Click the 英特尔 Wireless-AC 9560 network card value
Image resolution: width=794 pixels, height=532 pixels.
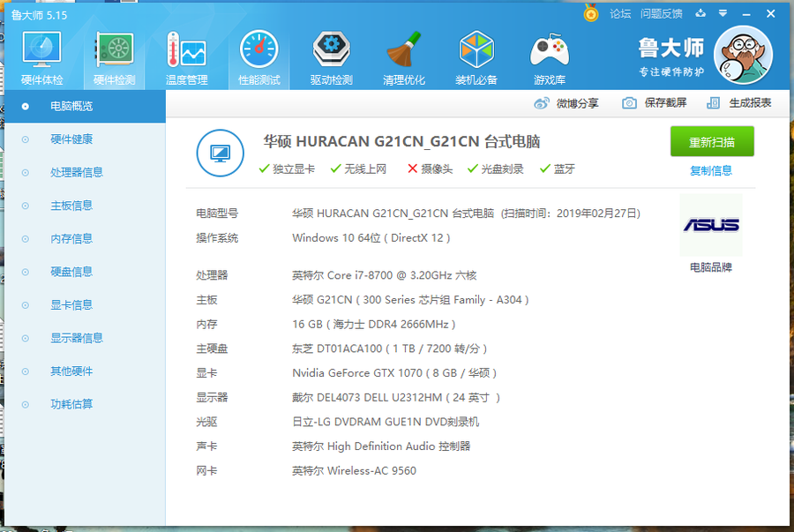tap(354, 471)
